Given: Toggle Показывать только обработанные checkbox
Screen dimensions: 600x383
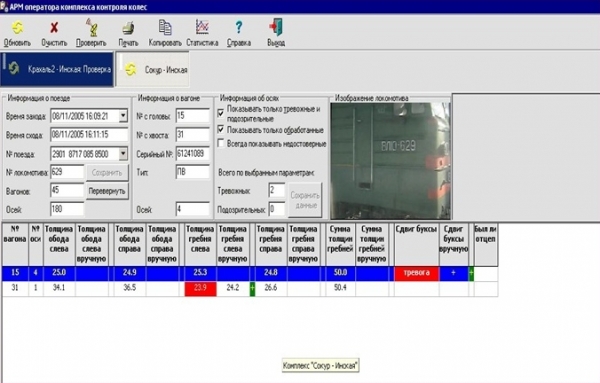Looking at the screenshot, I should 221,130.
